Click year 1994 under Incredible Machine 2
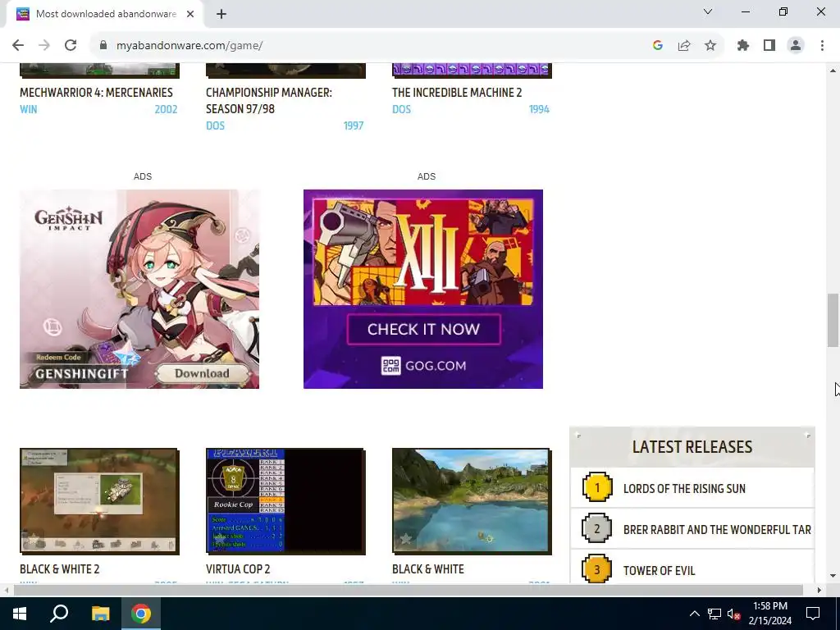Screen dimensions: 840x630 tap(540, 109)
